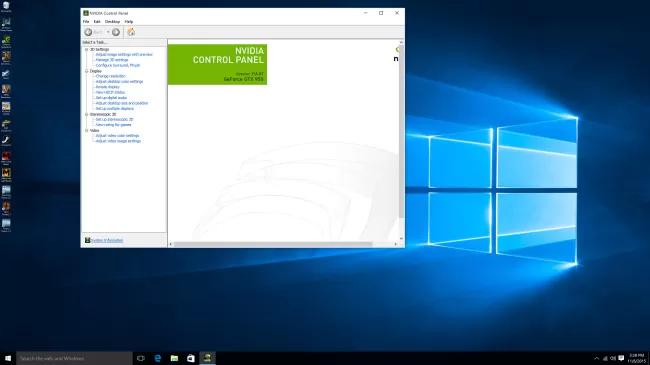Select Adjust desktop size and position
Viewport: 650px width, 365px height.
click(x=122, y=103)
